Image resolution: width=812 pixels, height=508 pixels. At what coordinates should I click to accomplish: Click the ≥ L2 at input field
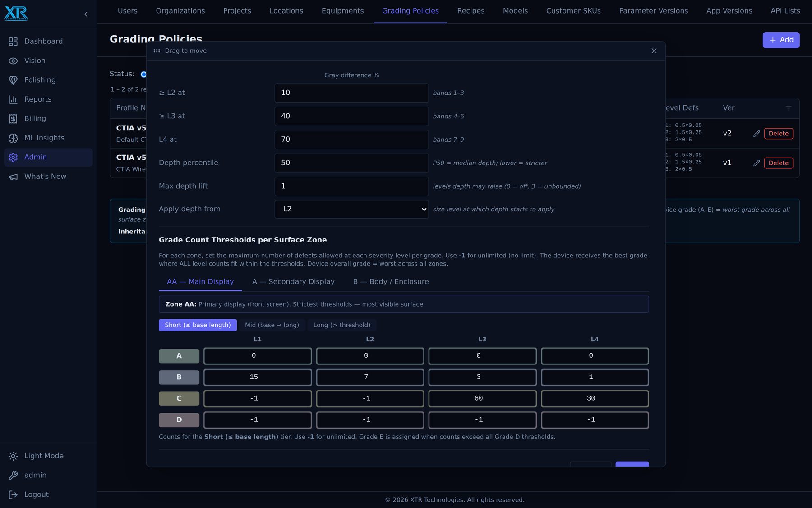(x=351, y=93)
